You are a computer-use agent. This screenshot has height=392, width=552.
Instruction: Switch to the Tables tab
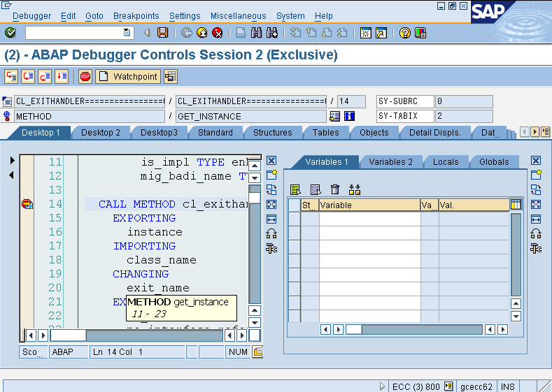point(325,133)
